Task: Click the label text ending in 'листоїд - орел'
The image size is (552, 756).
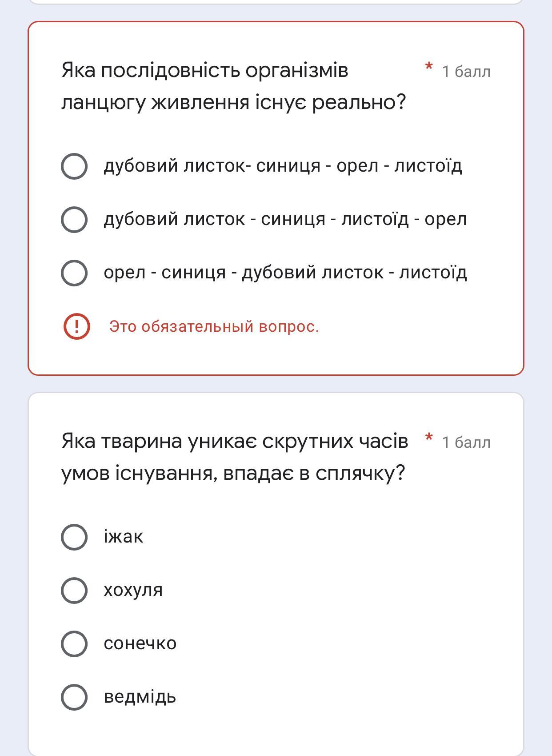Action: coord(285,219)
